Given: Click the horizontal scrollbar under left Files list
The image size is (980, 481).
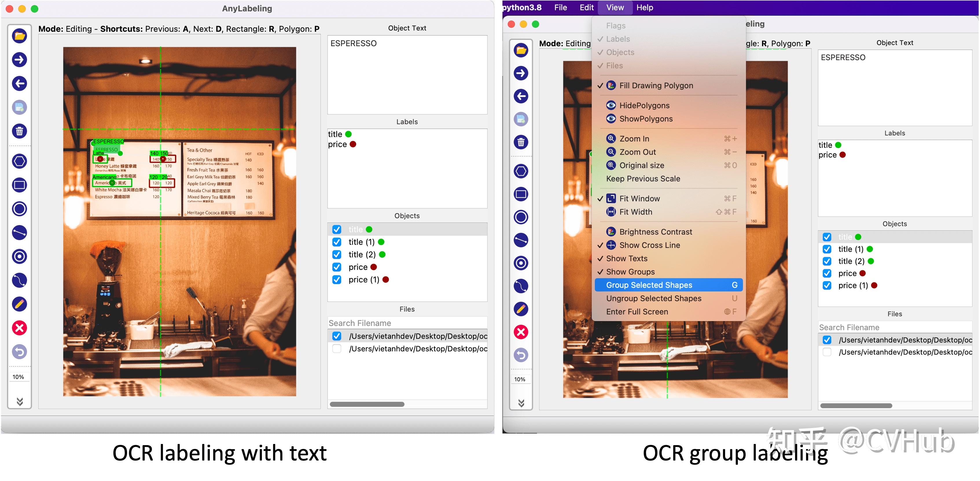Looking at the screenshot, I should (x=367, y=404).
